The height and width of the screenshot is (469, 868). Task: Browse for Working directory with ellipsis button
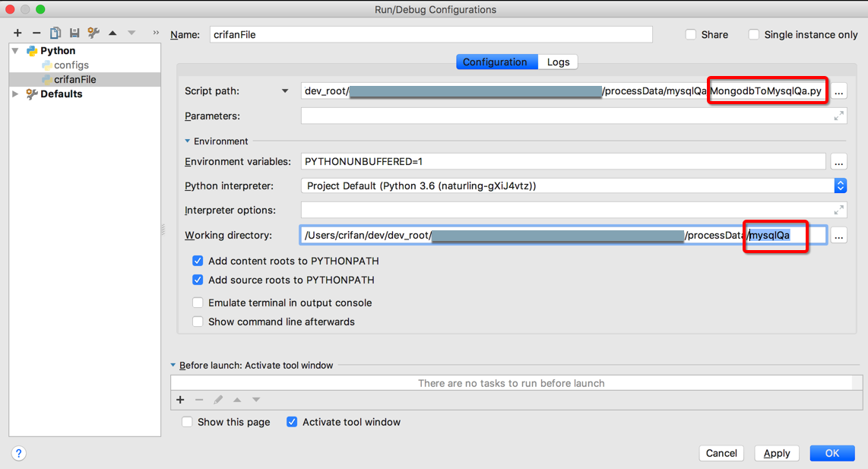click(838, 236)
